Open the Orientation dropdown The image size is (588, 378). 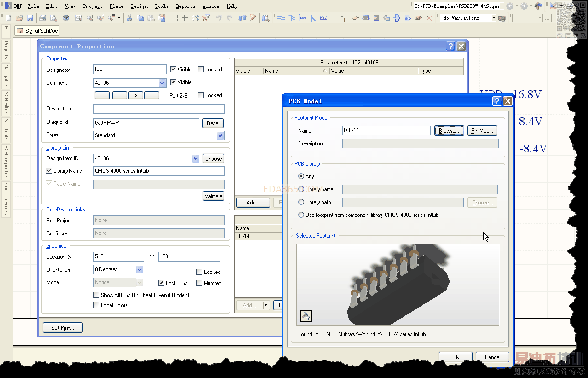point(140,270)
